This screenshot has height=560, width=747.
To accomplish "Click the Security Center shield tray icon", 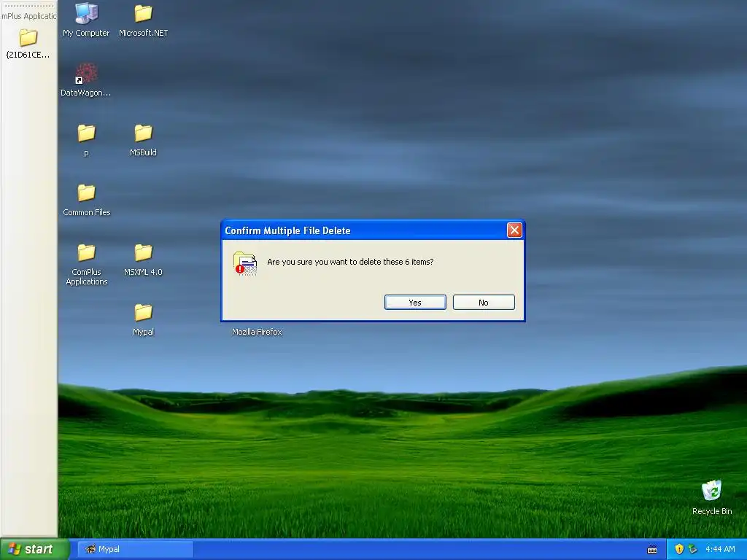I will tap(679, 549).
